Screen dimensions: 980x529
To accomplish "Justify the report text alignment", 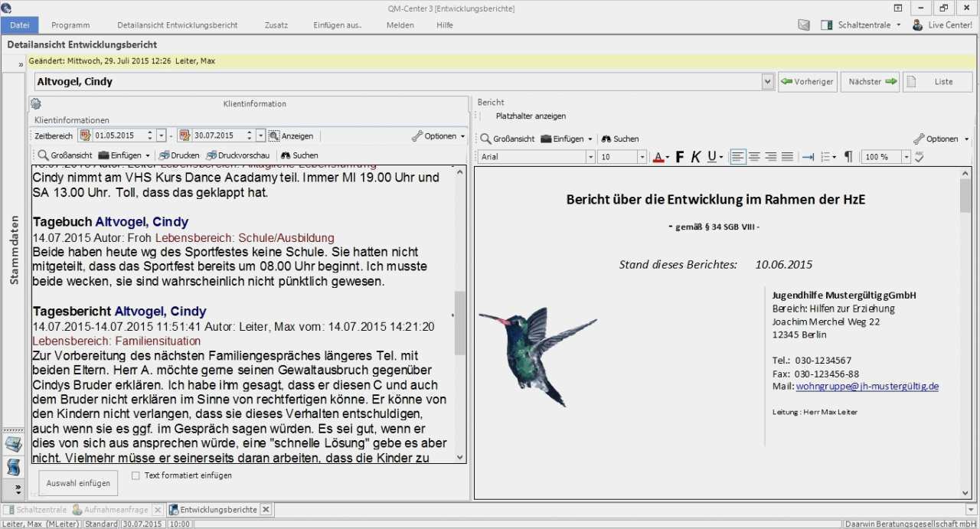I will [x=787, y=157].
